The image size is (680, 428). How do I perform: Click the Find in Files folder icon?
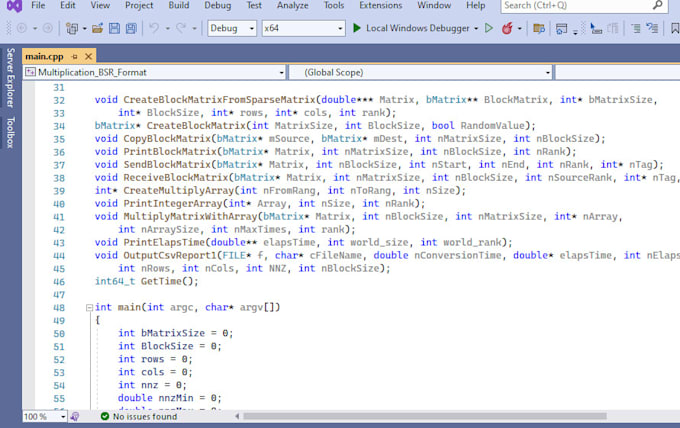[x=539, y=29]
